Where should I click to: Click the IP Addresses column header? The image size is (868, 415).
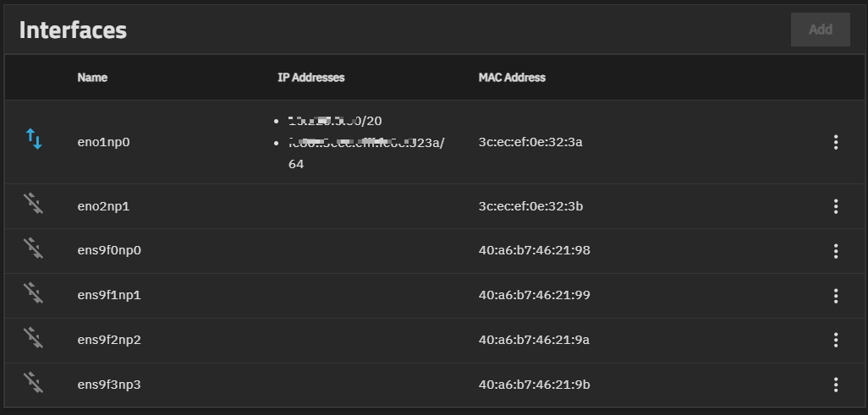(310, 78)
